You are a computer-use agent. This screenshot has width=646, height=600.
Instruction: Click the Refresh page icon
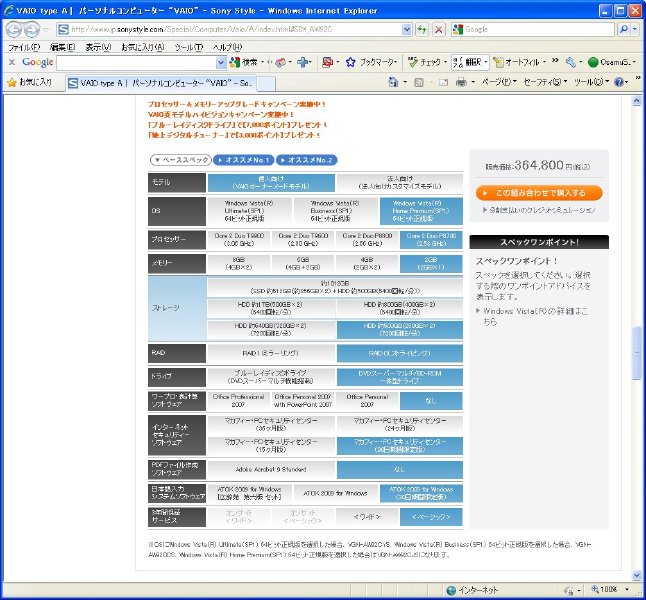(422, 29)
